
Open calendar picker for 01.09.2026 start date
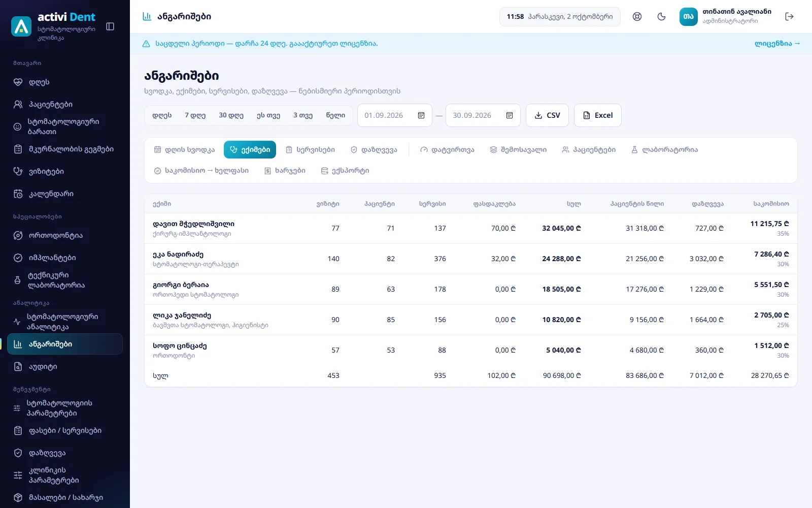click(421, 115)
